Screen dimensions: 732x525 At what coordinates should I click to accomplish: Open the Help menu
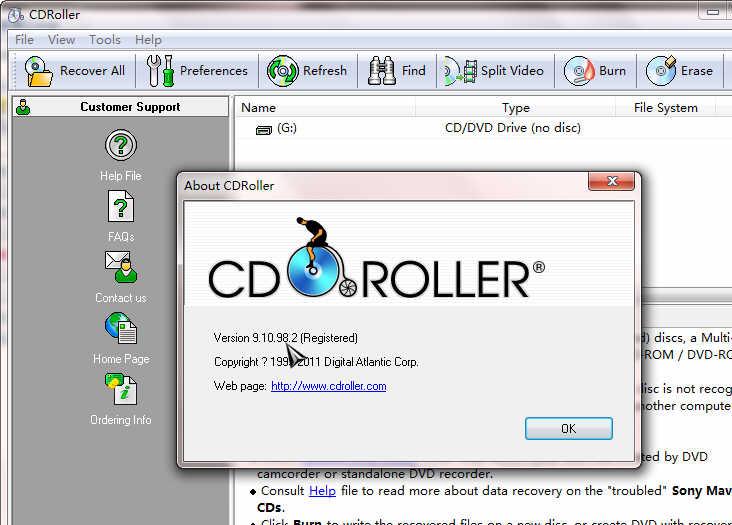pyautogui.click(x=148, y=40)
